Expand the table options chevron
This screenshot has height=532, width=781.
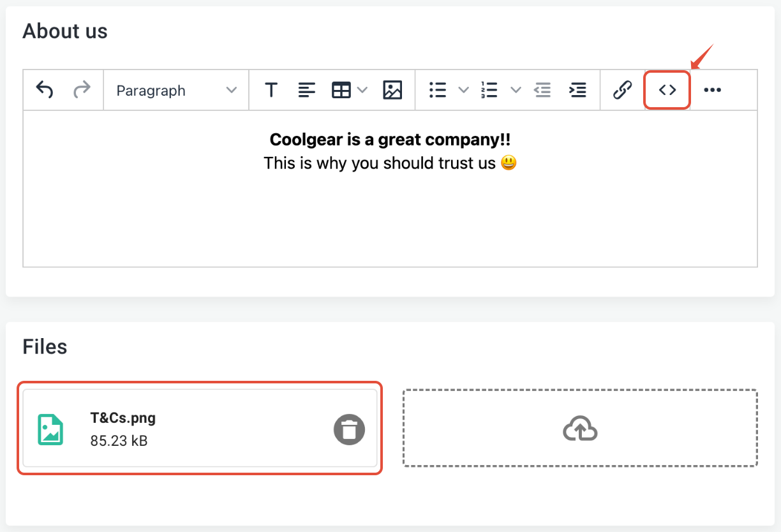tap(362, 90)
